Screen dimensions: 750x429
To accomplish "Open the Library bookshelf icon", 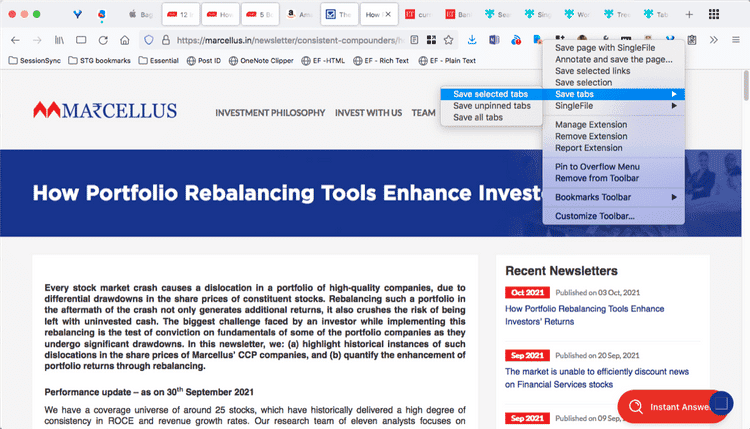I will click(59, 40).
